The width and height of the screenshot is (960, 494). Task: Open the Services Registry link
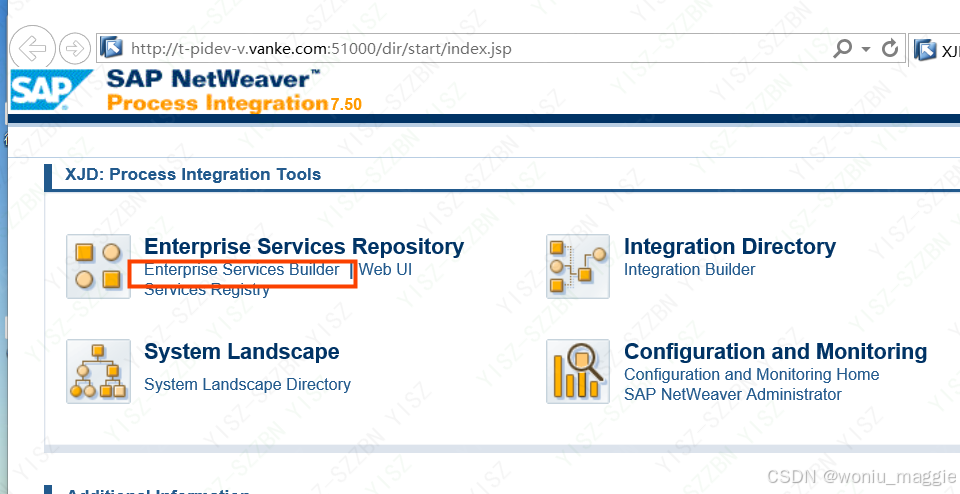(x=206, y=290)
